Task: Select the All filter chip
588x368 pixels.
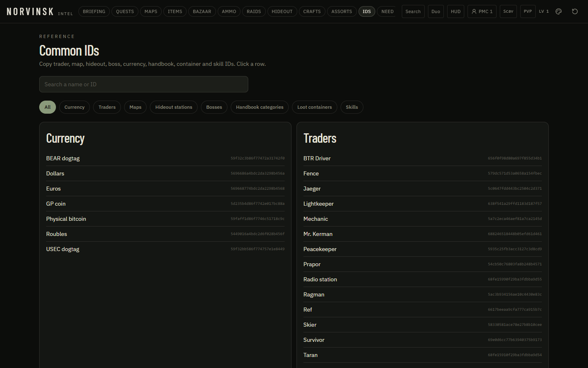Action: 48,107
